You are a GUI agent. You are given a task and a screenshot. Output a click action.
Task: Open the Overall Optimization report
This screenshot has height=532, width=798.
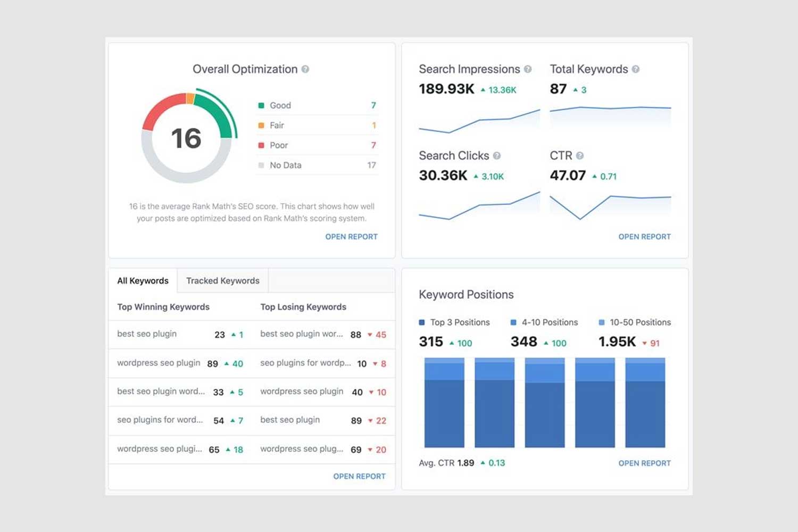[351, 237]
